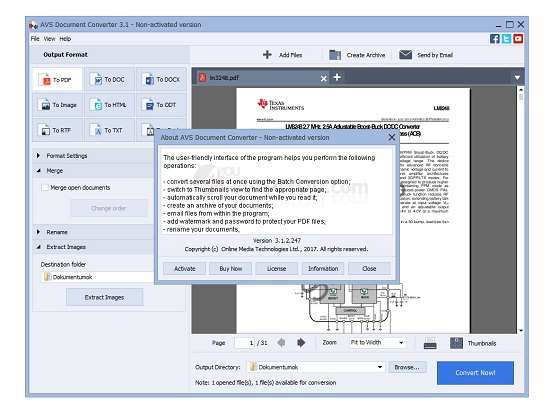This screenshot has width=550, height=417.
Task: Click the Destination folder Dokumentumok field
Action: click(98, 277)
